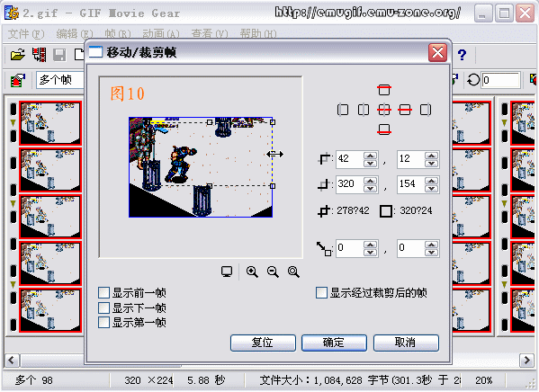Decrease the value 12 with down arrow

(x=431, y=164)
